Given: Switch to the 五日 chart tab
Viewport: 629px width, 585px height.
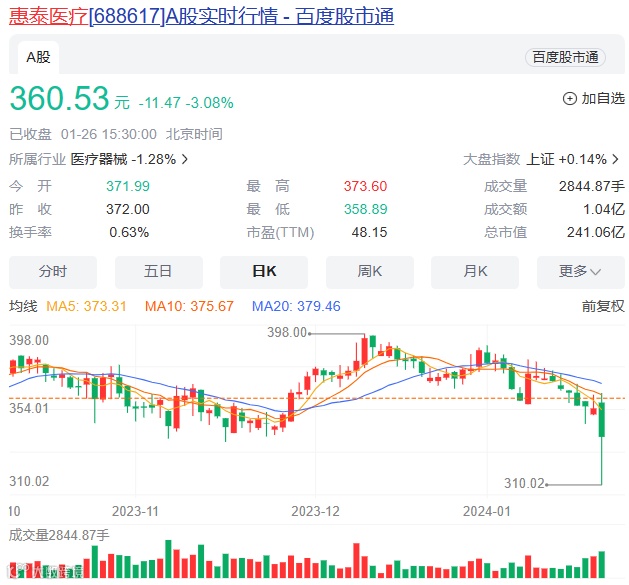Looking at the screenshot, I should tap(158, 272).
